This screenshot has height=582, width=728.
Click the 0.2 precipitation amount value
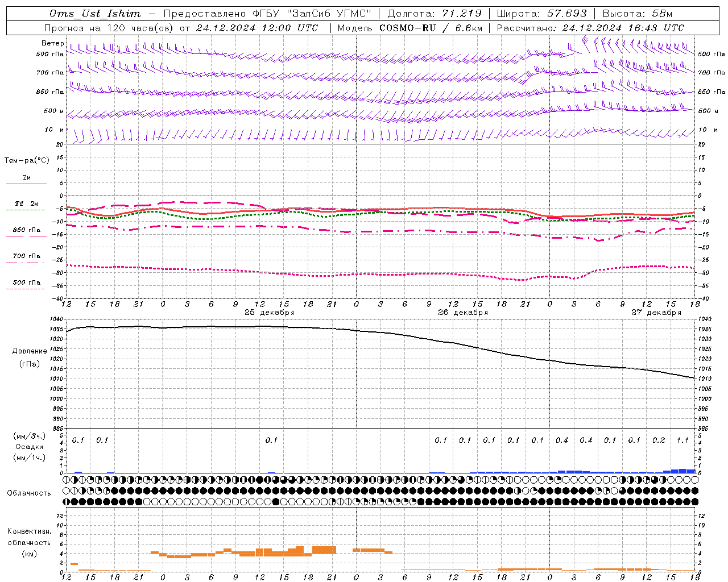[659, 440]
